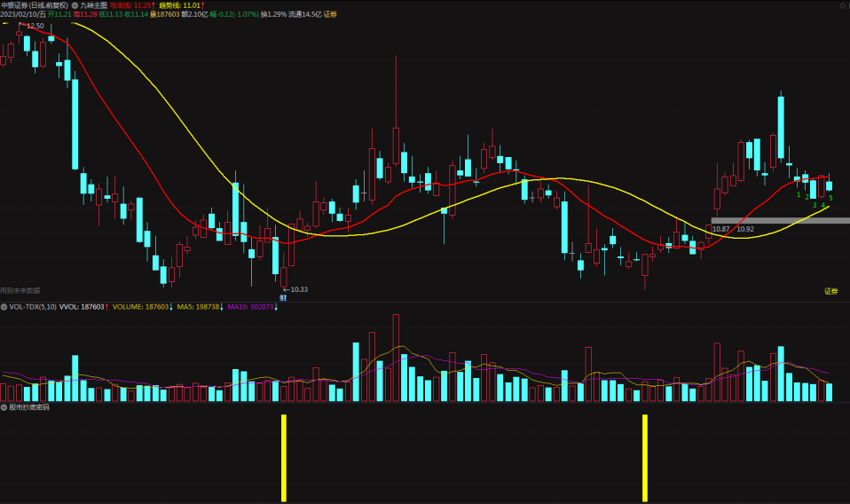Click the date 2023/02/10/五

click(23, 14)
